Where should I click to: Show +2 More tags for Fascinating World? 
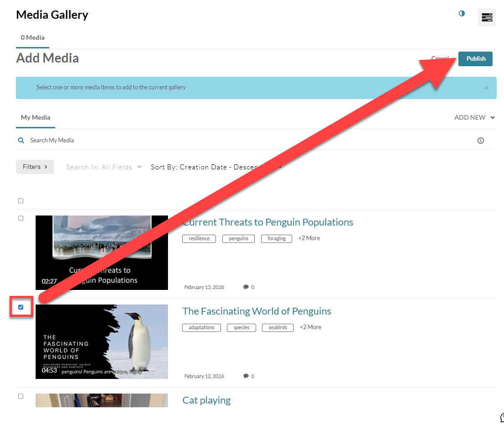tap(310, 327)
